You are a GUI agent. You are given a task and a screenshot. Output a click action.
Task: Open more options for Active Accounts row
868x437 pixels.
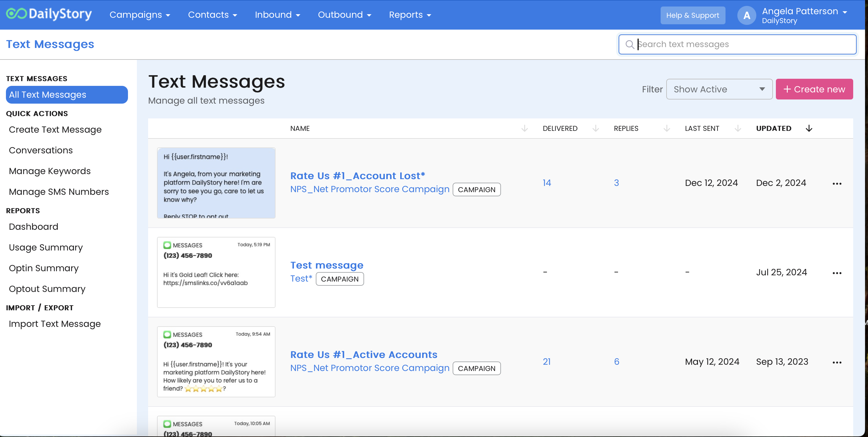(837, 363)
